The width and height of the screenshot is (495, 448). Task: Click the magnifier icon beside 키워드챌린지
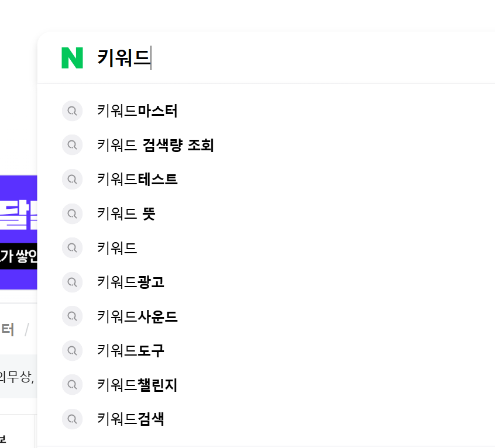click(72, 385)
